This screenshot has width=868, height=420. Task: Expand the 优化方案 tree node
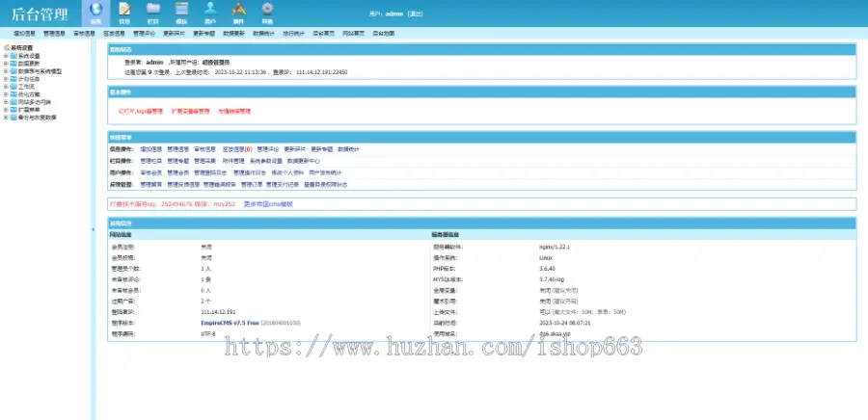tap(6, 94)
